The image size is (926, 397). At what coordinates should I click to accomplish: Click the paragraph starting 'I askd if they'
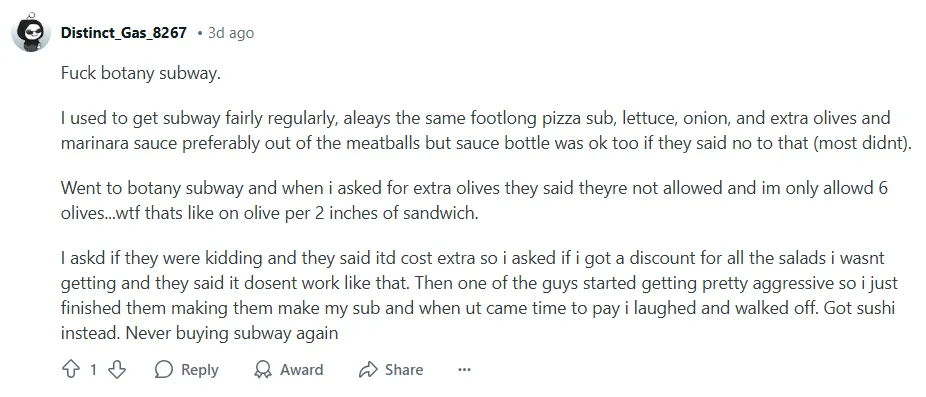click(x=480, y=295)
